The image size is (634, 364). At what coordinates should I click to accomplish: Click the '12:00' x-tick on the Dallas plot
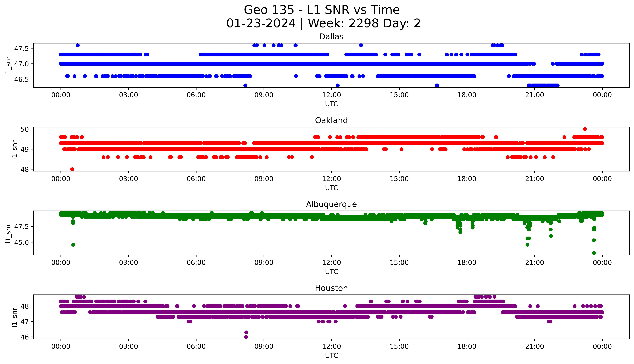click(331, 95)
